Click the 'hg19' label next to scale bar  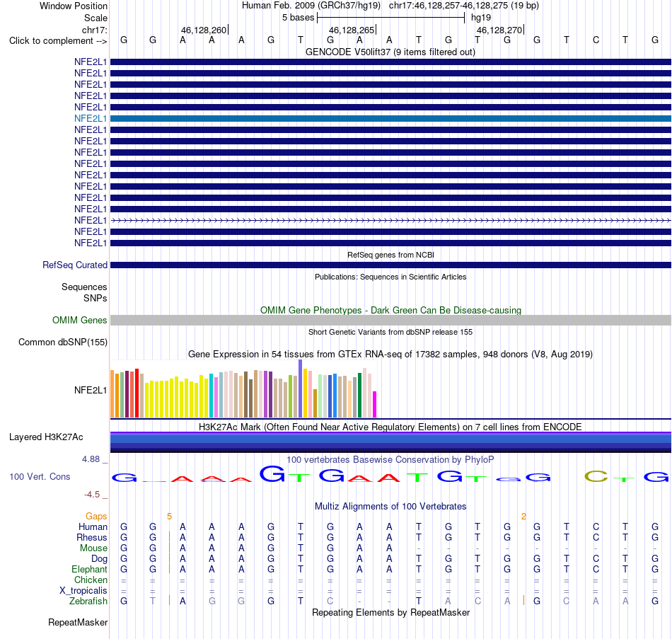click(481, 18)
